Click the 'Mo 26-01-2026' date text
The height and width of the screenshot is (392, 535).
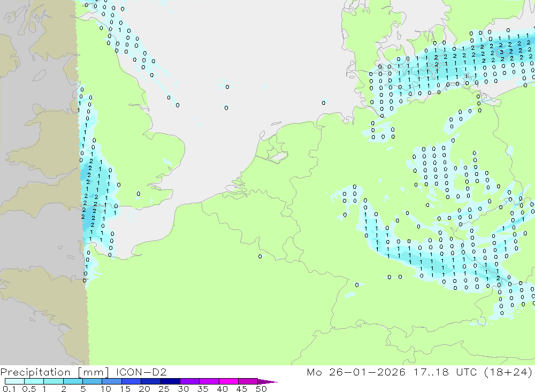point(356,372)
